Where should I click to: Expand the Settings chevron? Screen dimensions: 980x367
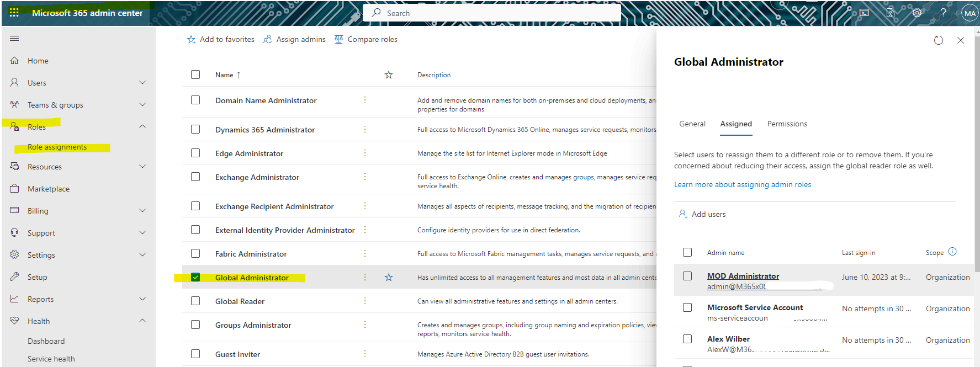click(142, 255)
